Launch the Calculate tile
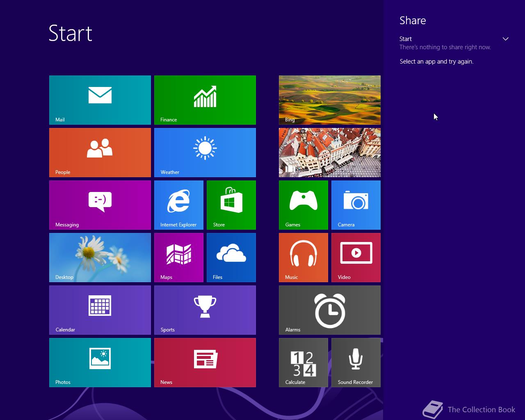Viewport: 525px width, 420px height. tap(304, 363)
